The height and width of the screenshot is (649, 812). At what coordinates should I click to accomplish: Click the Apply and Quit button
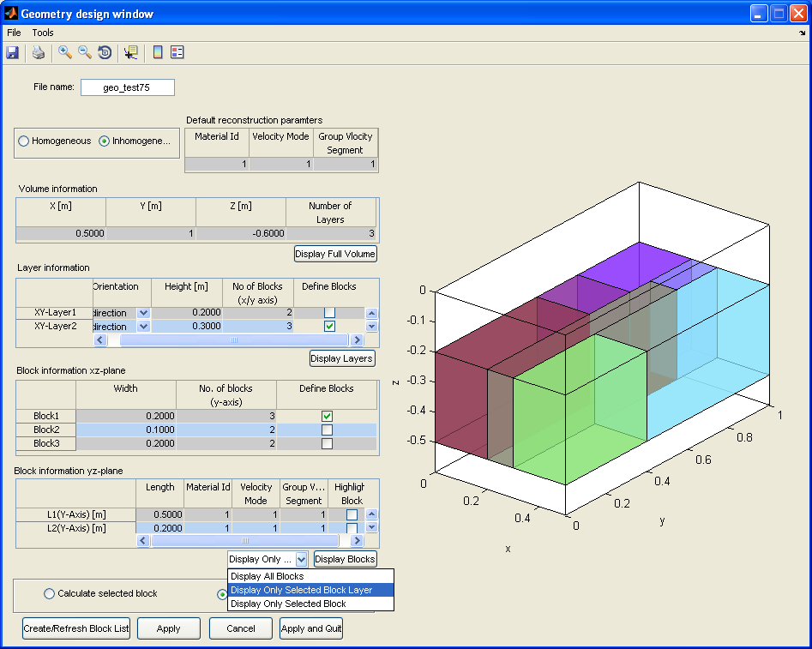[311, 628]
